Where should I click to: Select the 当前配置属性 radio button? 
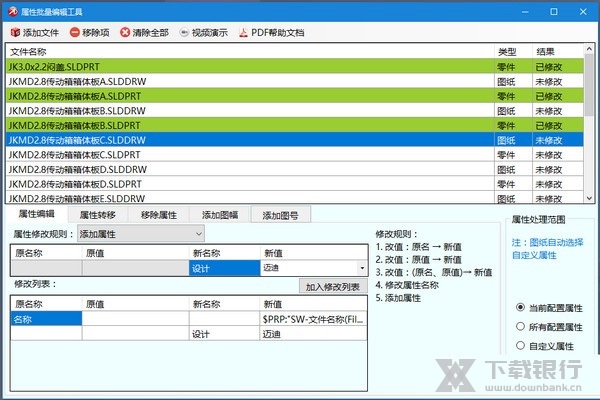point(520,307)
